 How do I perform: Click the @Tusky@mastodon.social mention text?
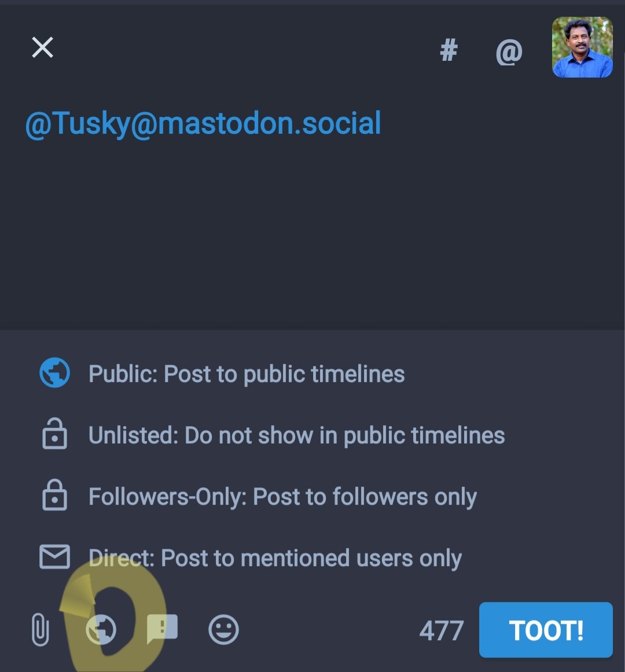click(203, 123)
